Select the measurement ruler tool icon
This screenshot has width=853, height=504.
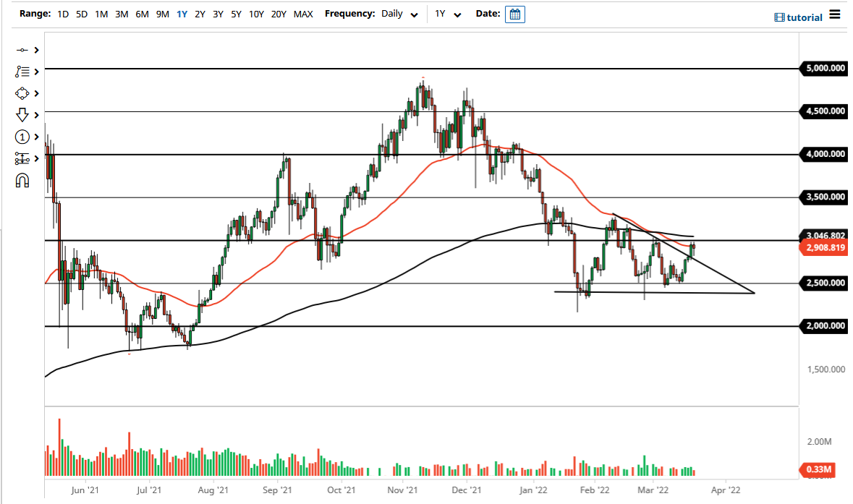point(22,159)
